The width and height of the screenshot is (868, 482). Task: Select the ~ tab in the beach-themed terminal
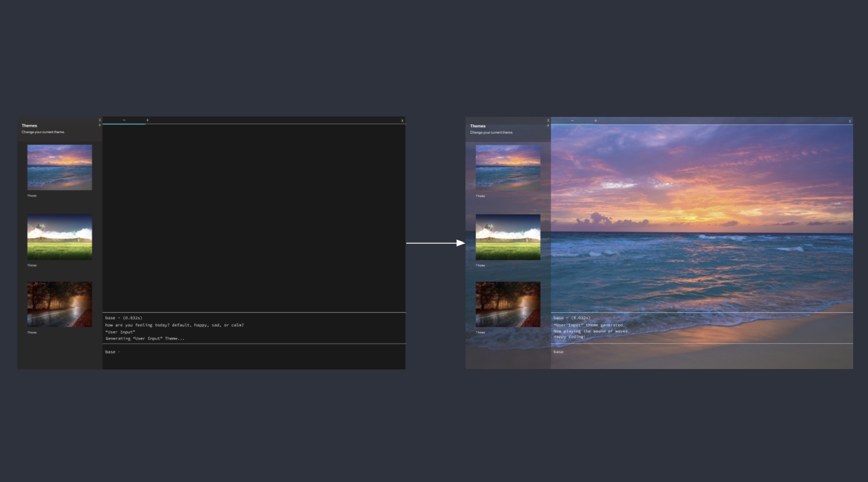pyautogui.click(x=572, y=120)
